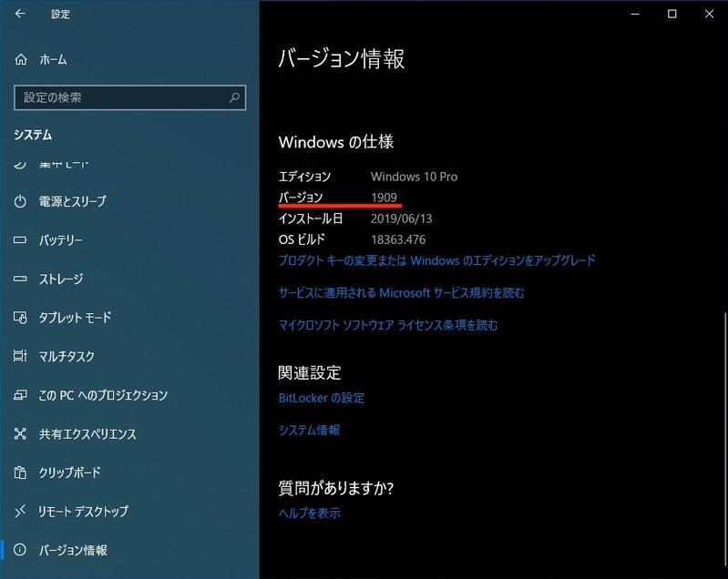Click the projecting to this PC icon
The width and height of the screenshot is (728, 579).
20,395
